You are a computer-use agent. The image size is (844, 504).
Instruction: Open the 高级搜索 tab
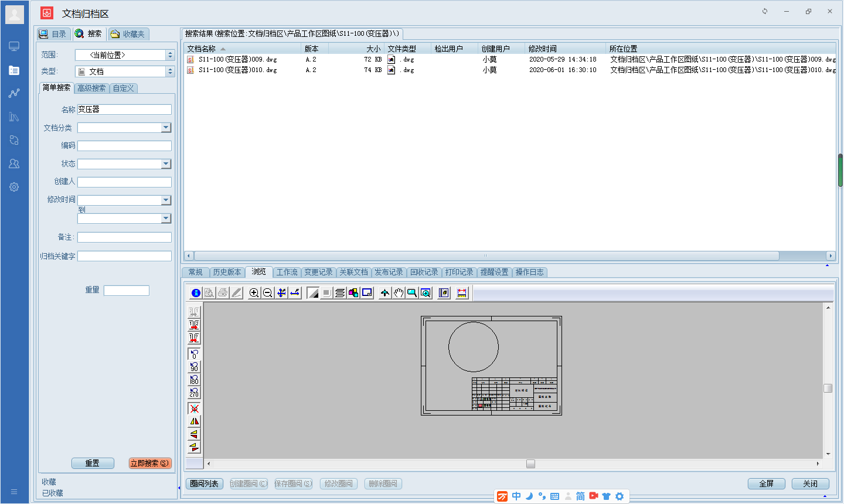(x=91, y=88)
